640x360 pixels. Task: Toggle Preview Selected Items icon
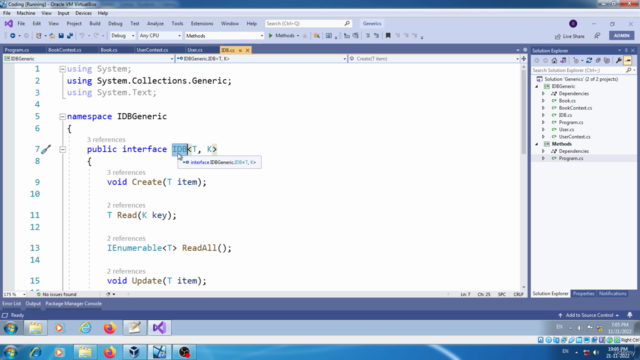pos(628,60)
